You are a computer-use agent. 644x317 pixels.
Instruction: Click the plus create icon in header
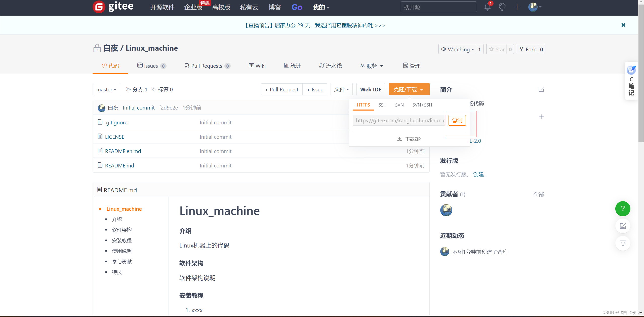pos(517,7)
